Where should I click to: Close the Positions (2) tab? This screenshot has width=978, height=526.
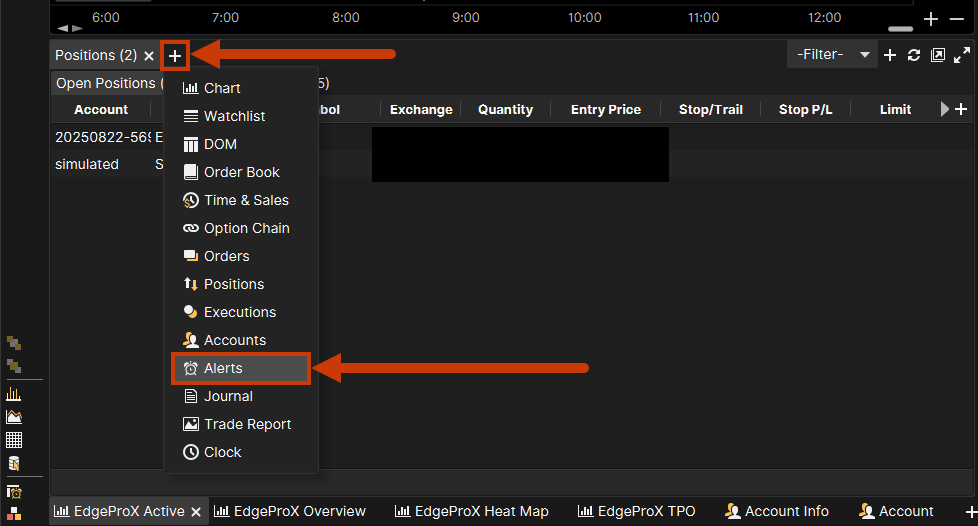pos(149,56)
